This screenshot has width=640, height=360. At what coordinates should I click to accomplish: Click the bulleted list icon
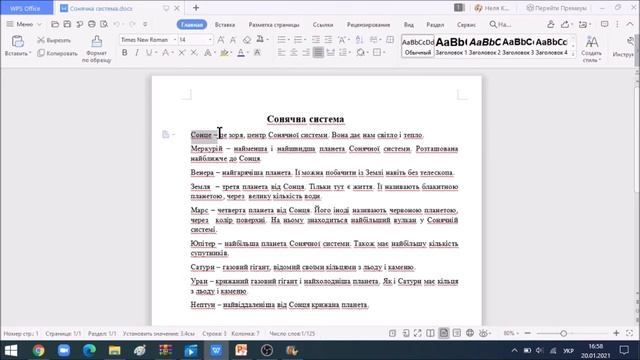(281, 40)
